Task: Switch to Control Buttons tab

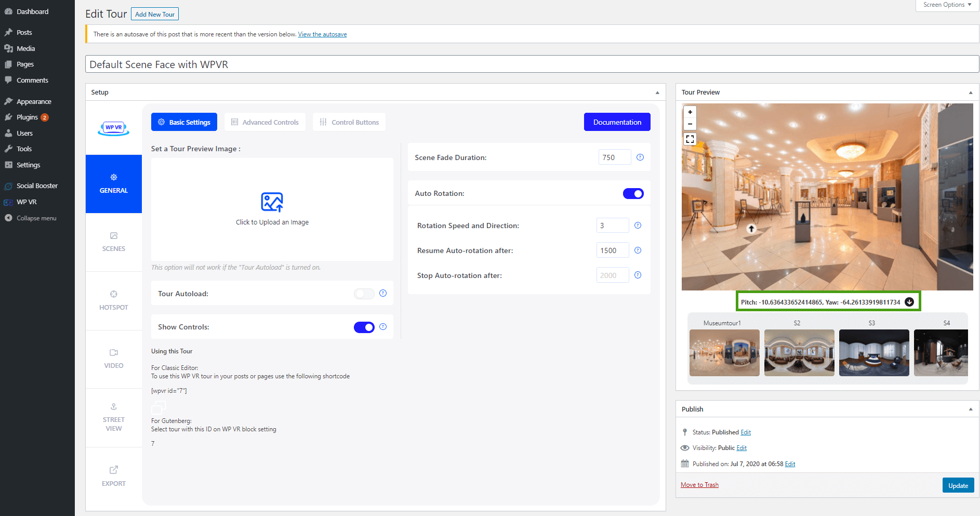Action: coord(349,122)
